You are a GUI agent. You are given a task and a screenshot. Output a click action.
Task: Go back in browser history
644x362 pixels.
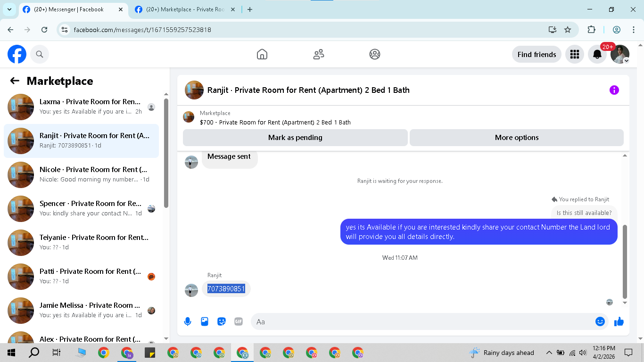[10, 30]
